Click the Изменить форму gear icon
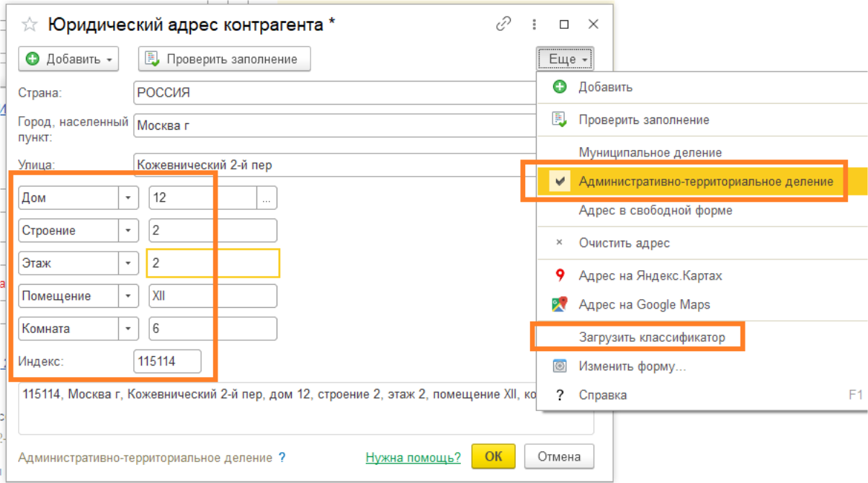 point(560,366)
